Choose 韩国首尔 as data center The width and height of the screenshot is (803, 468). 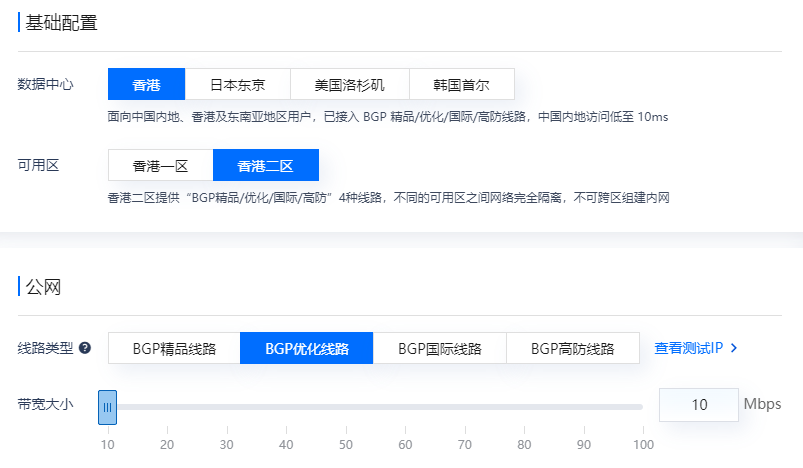pos(462,84)
